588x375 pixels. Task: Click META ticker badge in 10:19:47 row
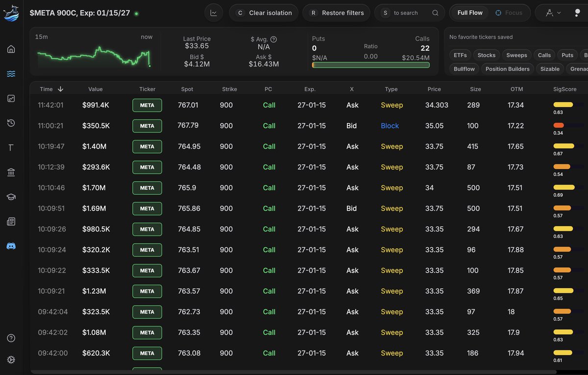pyautogui.click(x=147, y=146)
